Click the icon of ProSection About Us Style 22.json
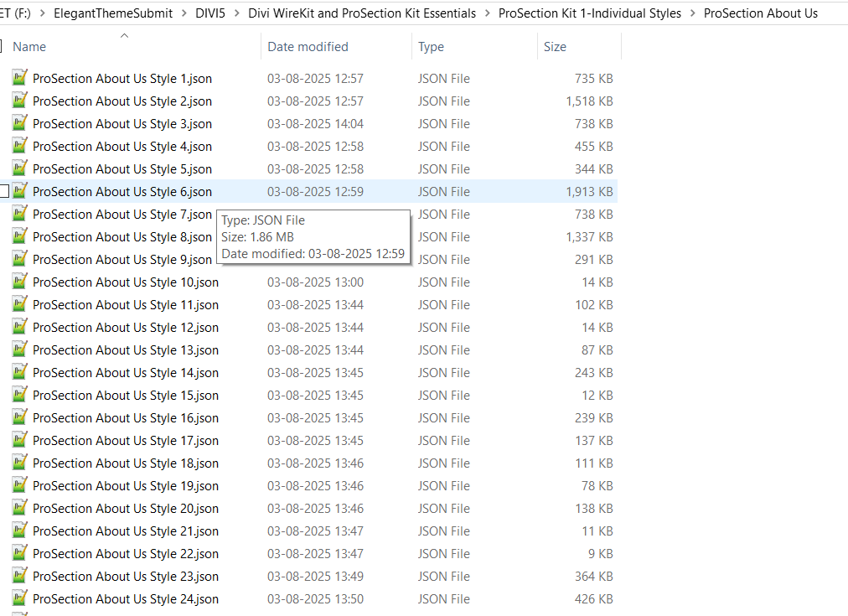This screenshot has width=848, height=616. point(19,553)
